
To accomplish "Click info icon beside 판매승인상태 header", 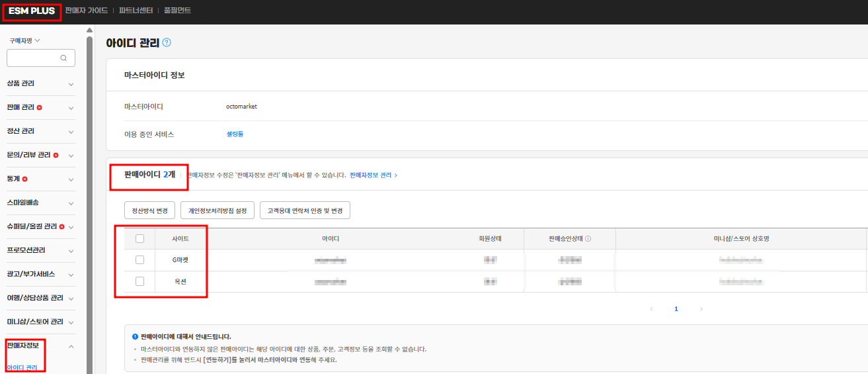I will 588,238.
